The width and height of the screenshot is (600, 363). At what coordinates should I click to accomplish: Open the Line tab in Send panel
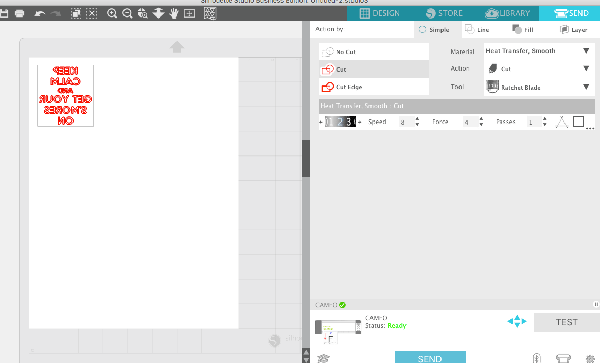click(x=477, y=29)
